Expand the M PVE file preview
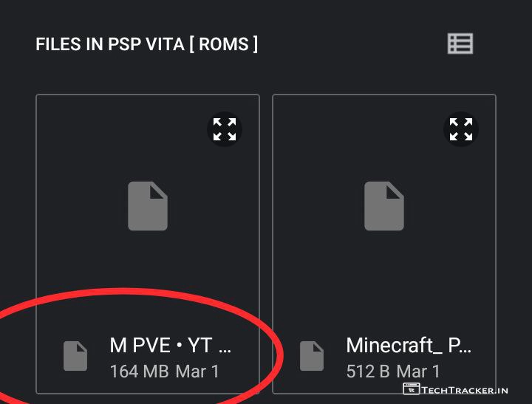This screenshot has height=404, width=532. (225, 129)
